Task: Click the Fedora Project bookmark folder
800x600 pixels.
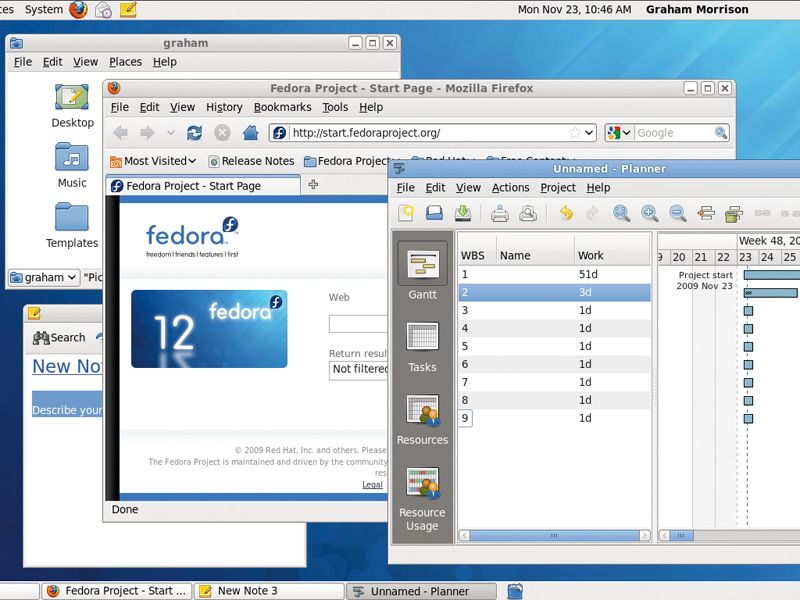Action: click(x=348, y=161)
